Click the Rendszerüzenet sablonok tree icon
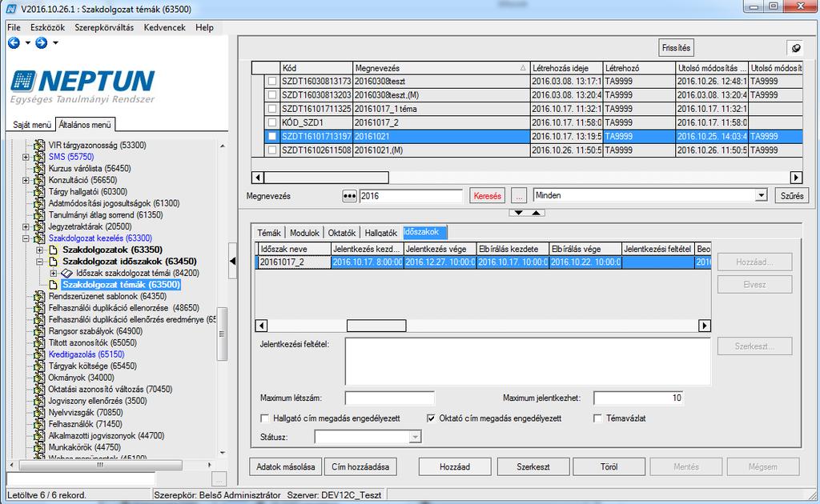Screen dimensions: 820x504 pos(39,296)
